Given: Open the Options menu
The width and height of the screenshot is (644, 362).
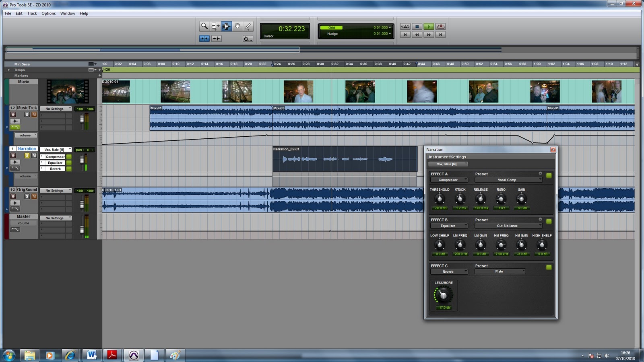Looking at the screenshot, I should (48, 13).
